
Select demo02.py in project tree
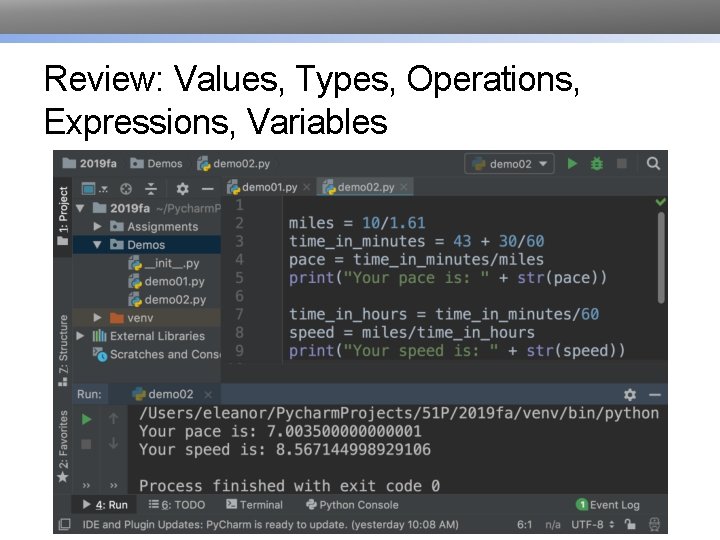pos(168,300)
